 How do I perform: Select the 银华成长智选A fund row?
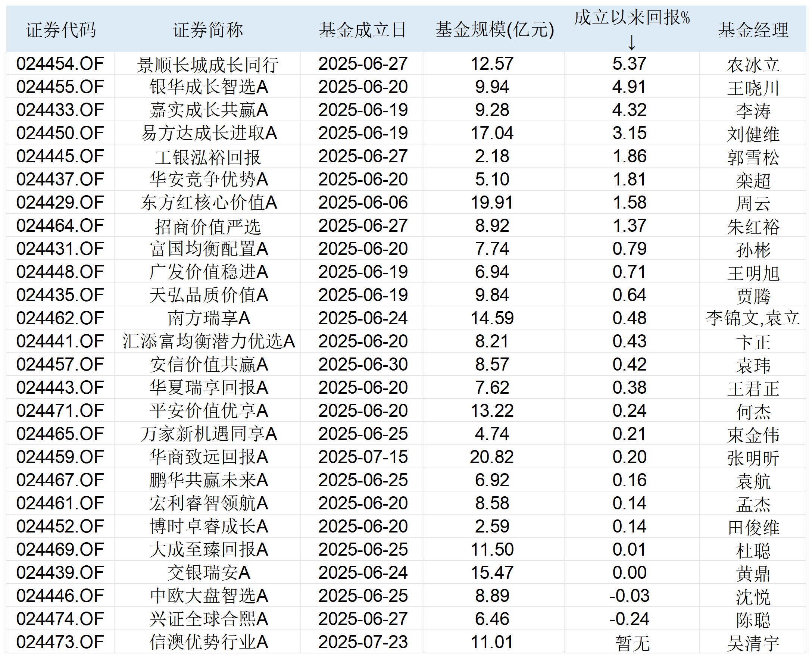click(x=208, y=87)
